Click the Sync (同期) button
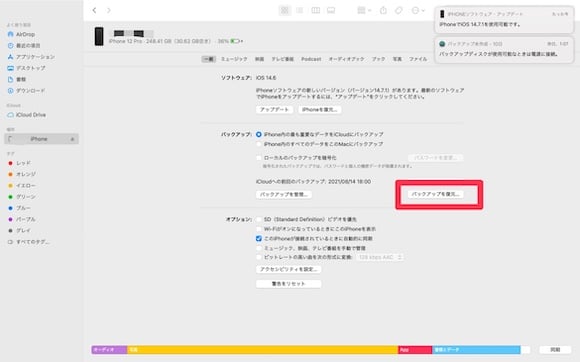Screen dimensions: 580x362 click(555, 350)
